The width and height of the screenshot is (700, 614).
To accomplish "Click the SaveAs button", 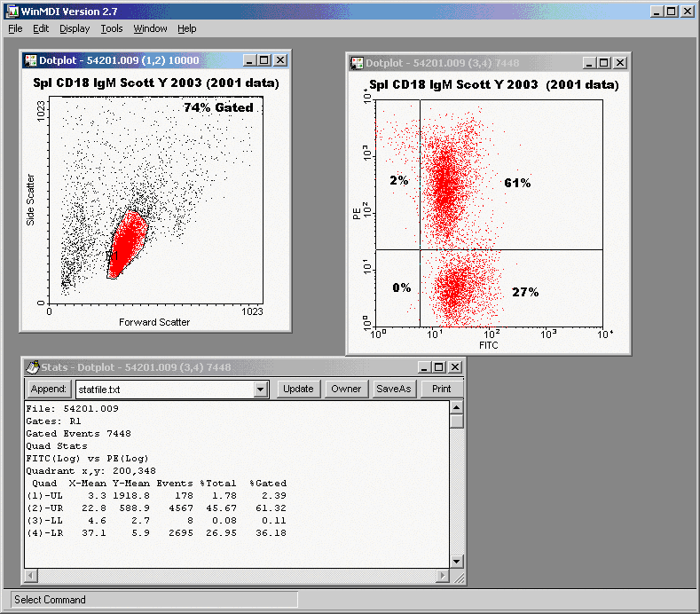I will 394,389.
